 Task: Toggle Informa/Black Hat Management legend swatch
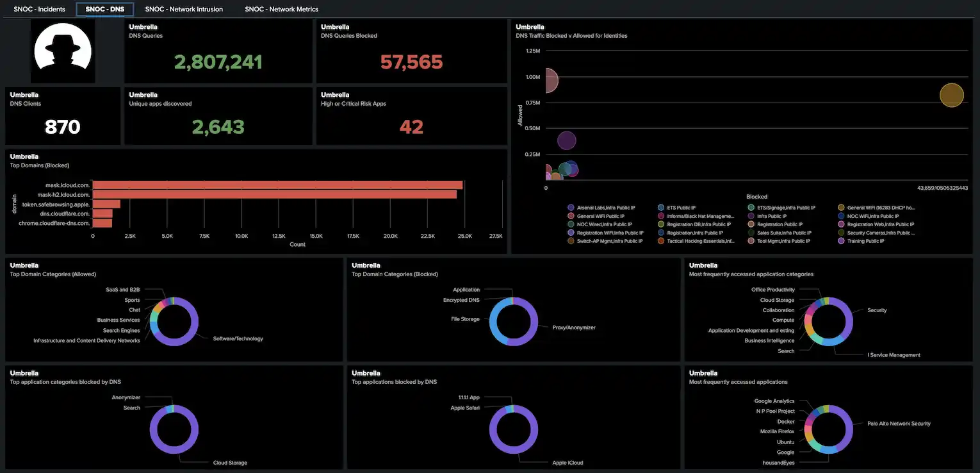[x=661, y=216]
